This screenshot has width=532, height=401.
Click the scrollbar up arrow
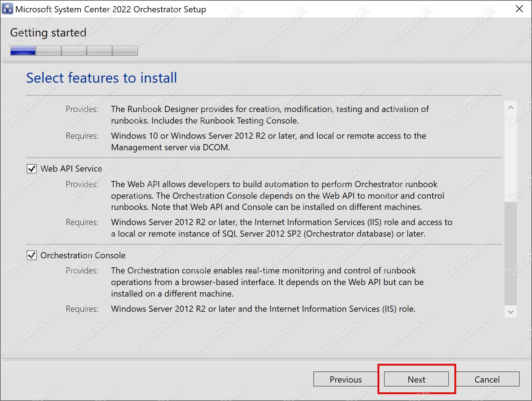(x=510, y=108)
